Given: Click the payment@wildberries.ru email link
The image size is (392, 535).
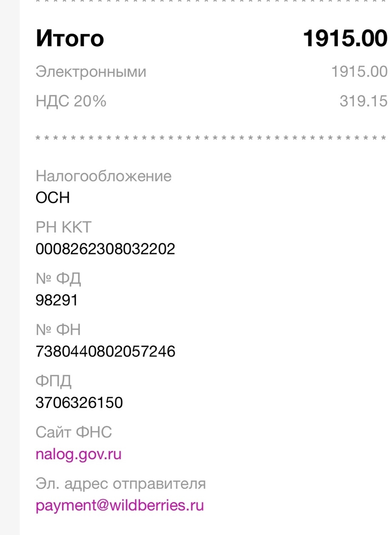Looking at the screenshot, I should 120,506.
